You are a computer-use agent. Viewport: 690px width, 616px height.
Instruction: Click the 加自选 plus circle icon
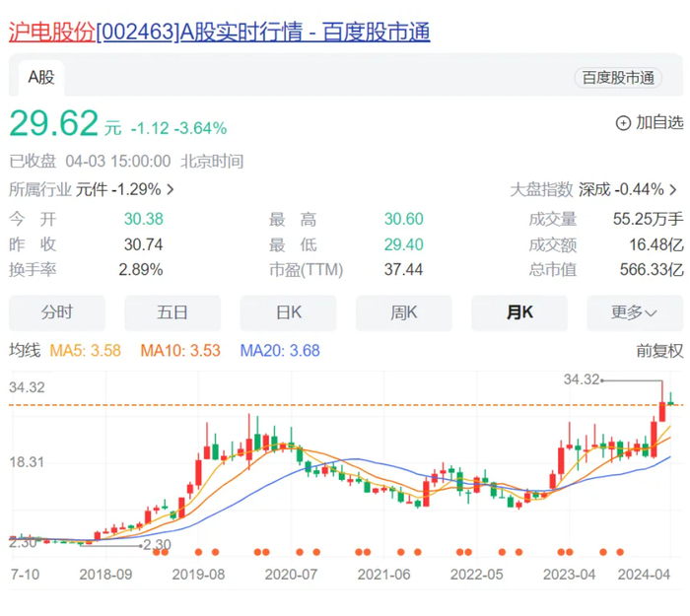point(623,123)
